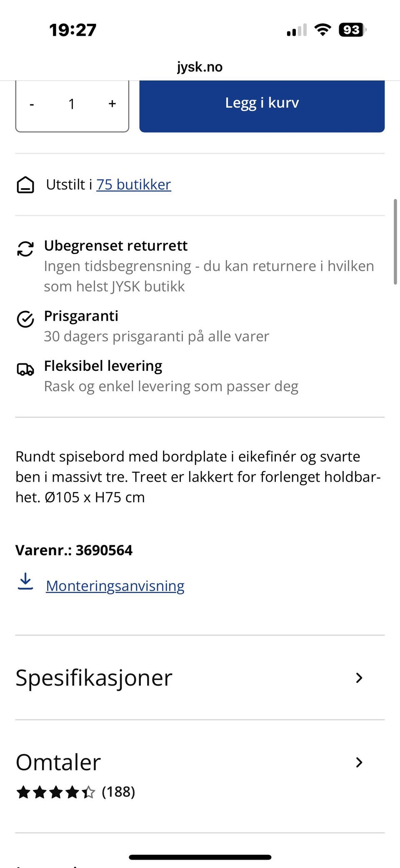Viewport: 400px width, 868px height.
Task: Select the quantity field showing 1
Action: 72,104
